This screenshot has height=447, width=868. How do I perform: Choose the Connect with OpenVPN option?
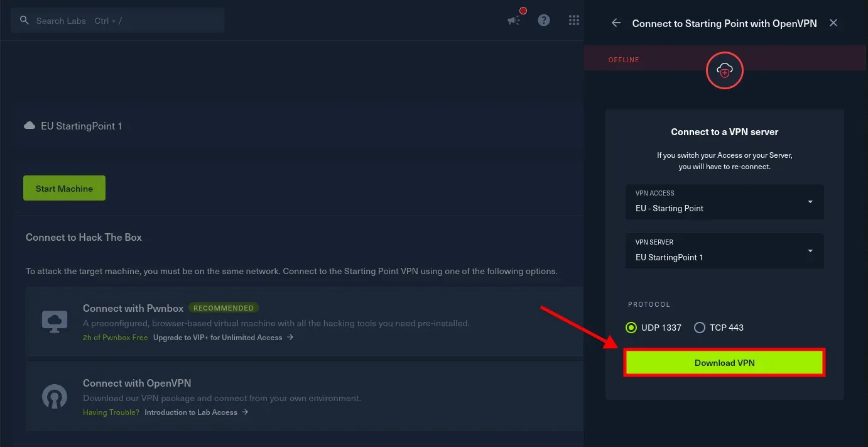click(305, 397)
